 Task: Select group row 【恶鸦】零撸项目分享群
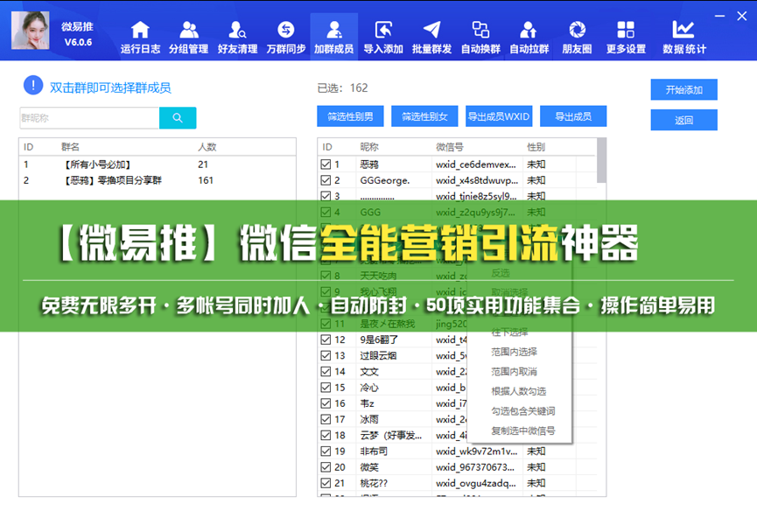158,180
